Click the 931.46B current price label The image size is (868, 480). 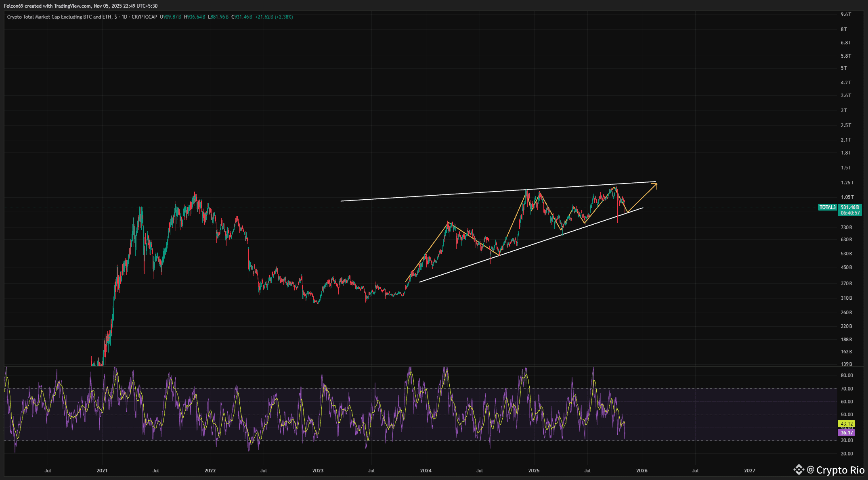850,207
